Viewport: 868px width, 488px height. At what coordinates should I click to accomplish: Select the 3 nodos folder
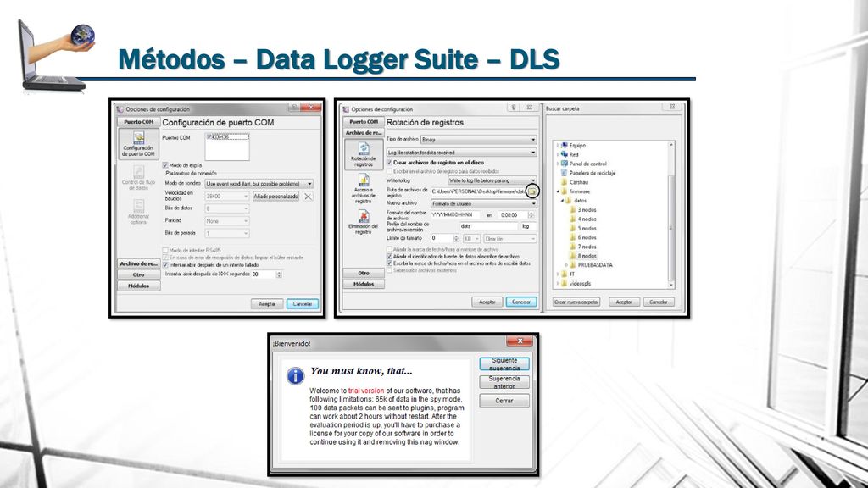(x=583, y=210)
